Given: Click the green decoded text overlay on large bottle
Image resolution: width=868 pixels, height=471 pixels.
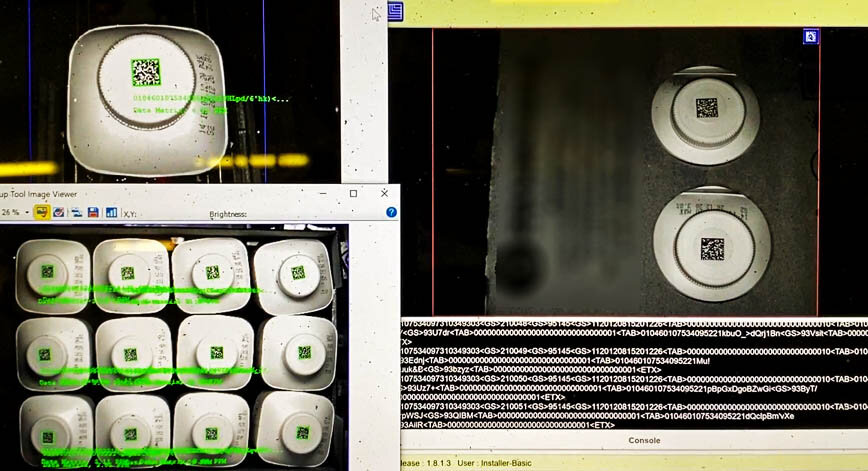Looking at the screenshot, I should click(210, 99).
